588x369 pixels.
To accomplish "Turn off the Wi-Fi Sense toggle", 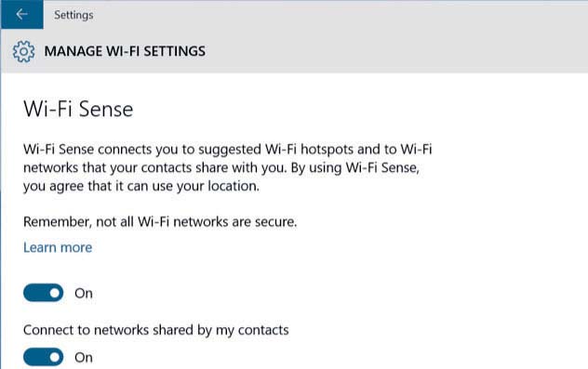I will (x=43, y=293).
